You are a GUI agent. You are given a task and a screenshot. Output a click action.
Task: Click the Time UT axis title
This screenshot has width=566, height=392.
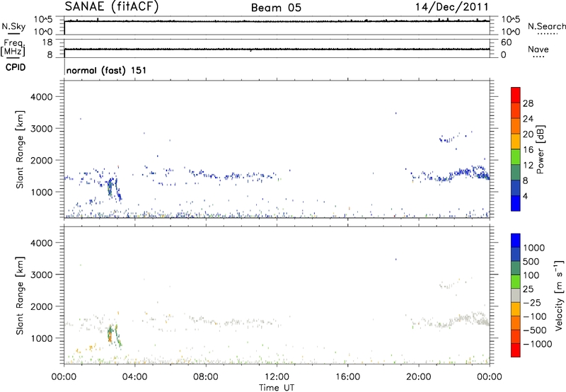point(277,388)
